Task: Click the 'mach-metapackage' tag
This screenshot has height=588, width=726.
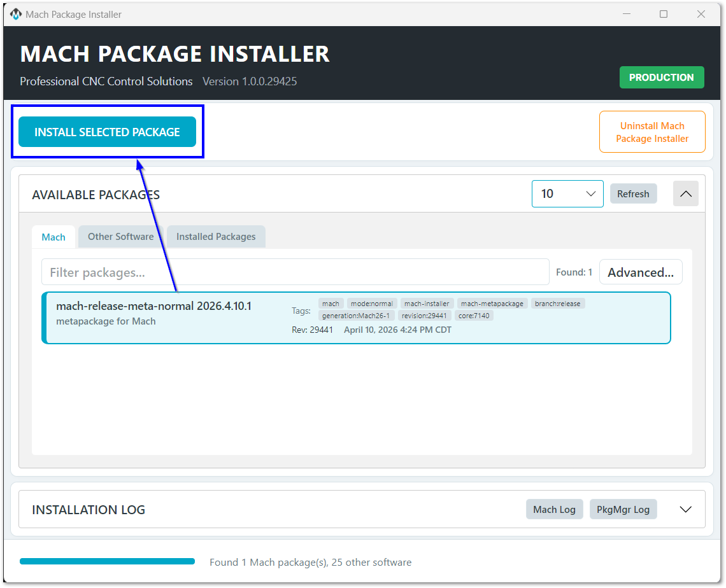Action: (492, 304)
